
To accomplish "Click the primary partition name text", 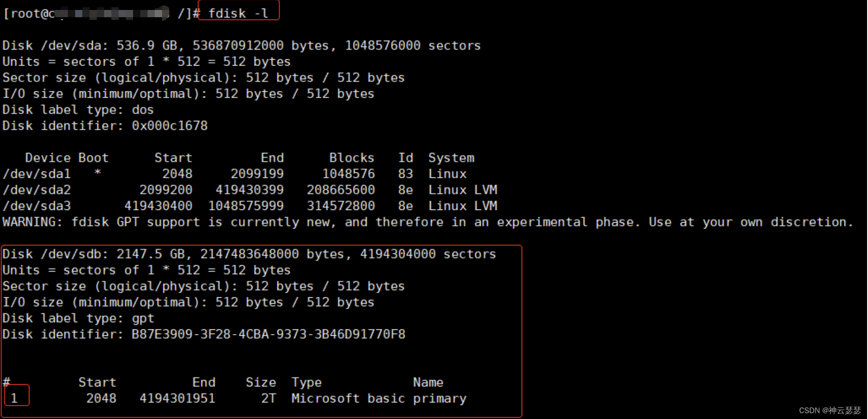I will pyautogui.click(x=439, y=398).
